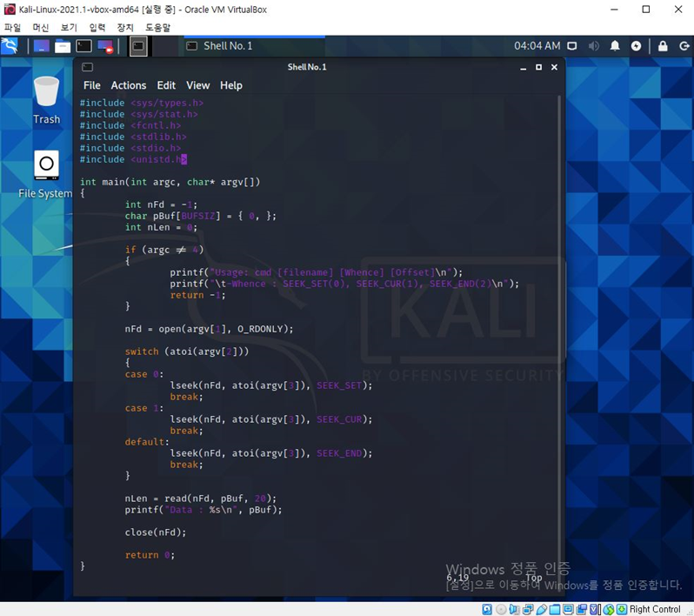Image resolution: width=694 pixels, height=616 pixels.
Task: Click the vim cursor position '6,19' indicator
Action: [457, 578]
